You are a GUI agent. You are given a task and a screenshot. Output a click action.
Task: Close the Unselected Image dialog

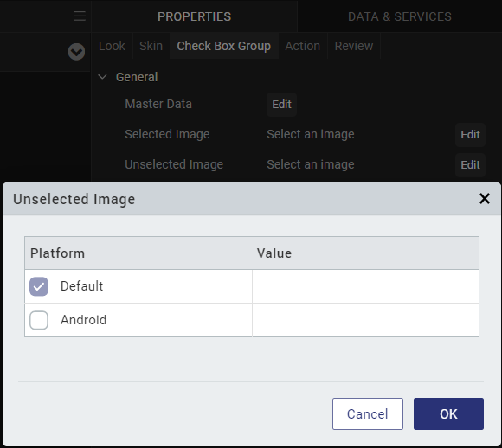tap(485, 199)
